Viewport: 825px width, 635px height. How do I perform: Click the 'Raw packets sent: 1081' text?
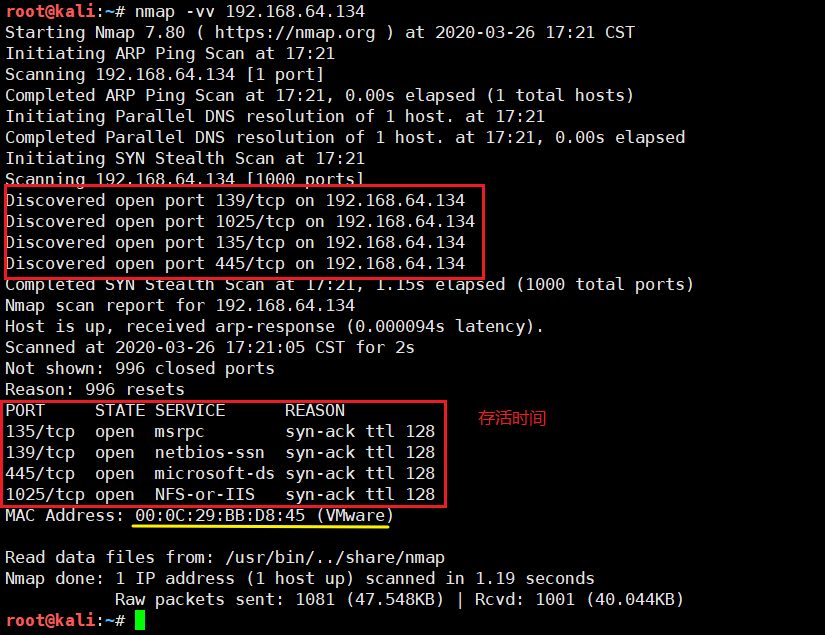[x=225, y=600]
